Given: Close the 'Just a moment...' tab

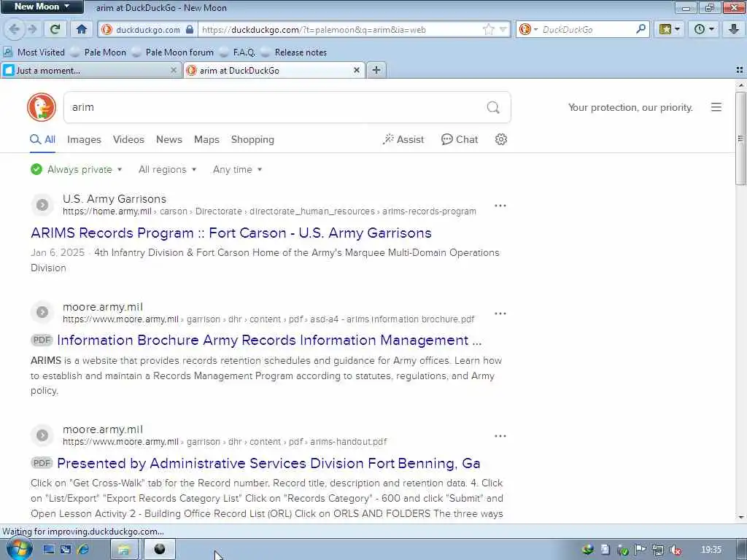Looking at the screenshot, I should tap(174, 71).
